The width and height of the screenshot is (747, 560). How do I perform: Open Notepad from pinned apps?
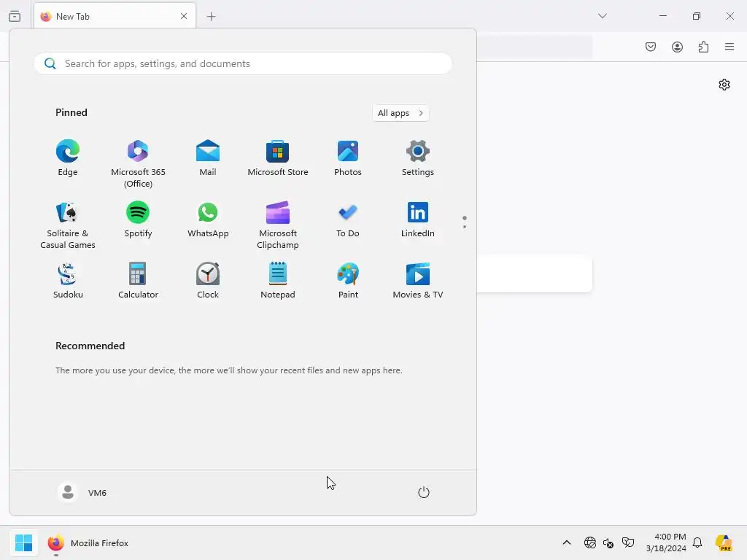pos(278,281)
